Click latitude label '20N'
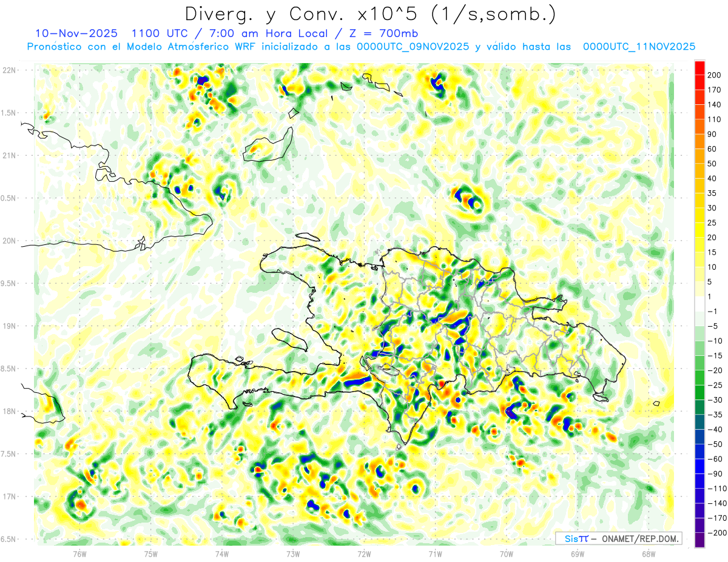Viewport: 728px width, 562px height. [9, 241]
